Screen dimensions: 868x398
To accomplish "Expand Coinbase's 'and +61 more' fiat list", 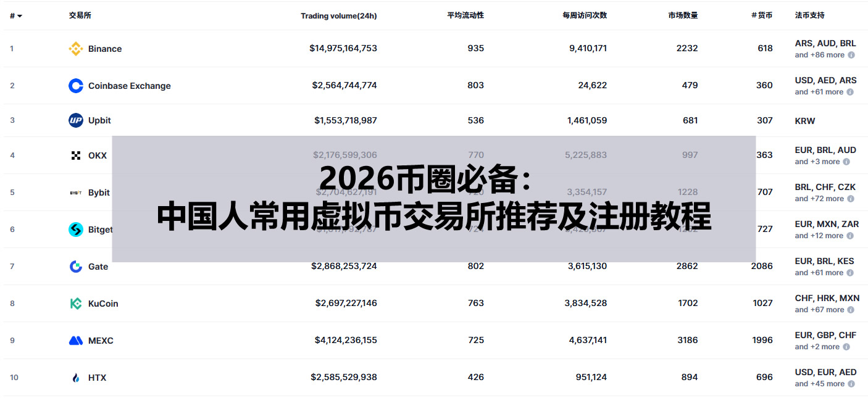I will 819,92.
